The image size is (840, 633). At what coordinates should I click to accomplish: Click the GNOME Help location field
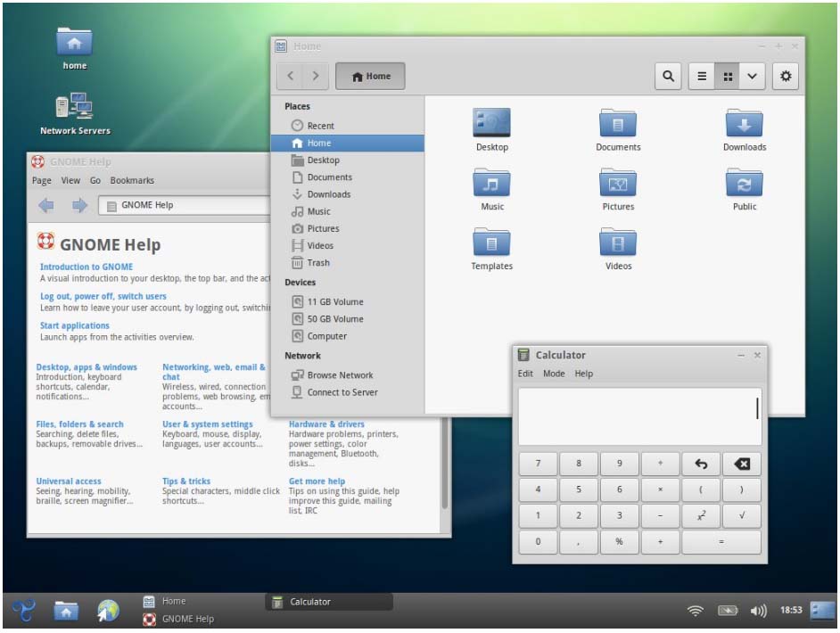click(185, 205)
